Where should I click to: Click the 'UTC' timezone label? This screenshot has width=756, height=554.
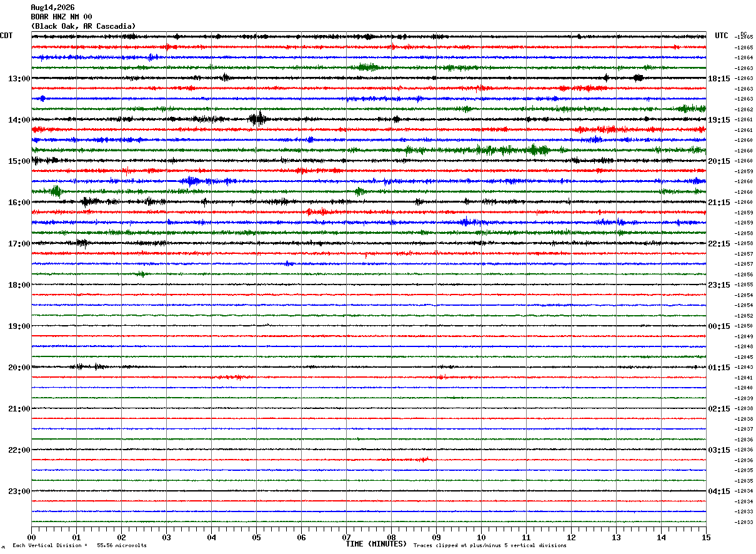click(722, 36)
